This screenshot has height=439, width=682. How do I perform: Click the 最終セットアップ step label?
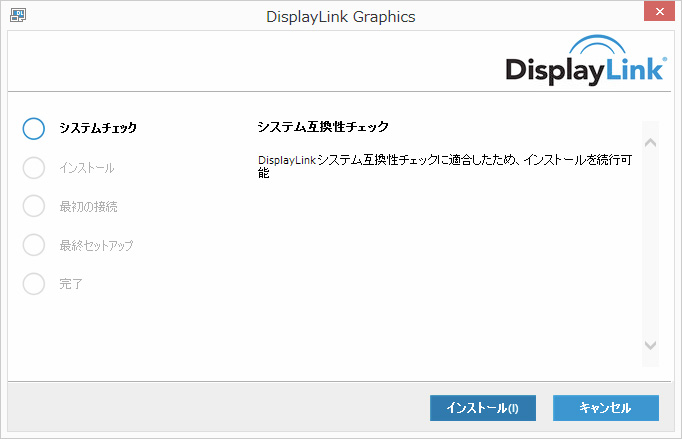pyautogui.click(x=96, y=245)
